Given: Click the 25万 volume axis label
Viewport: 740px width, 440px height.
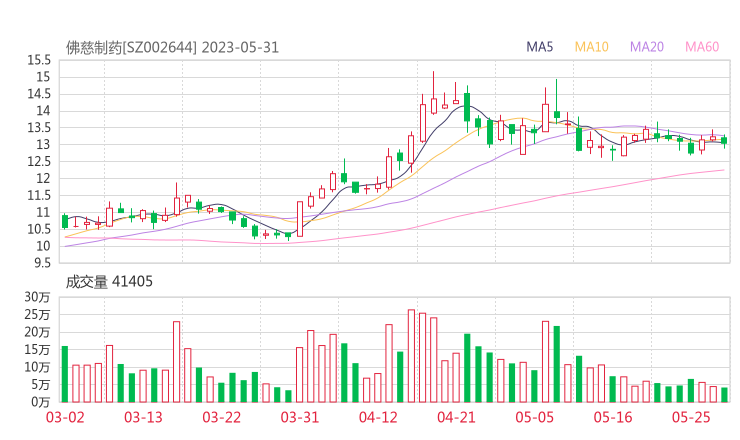Looking at the screenshot, I should click(37, 315).
